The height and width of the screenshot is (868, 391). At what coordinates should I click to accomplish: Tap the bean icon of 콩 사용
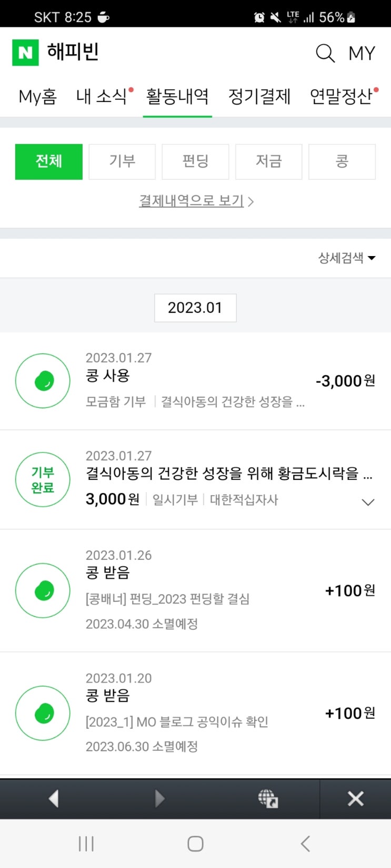click(43, 381)
